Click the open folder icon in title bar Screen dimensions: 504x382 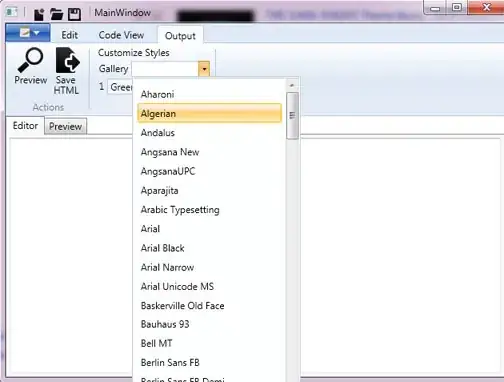(57, 14)
